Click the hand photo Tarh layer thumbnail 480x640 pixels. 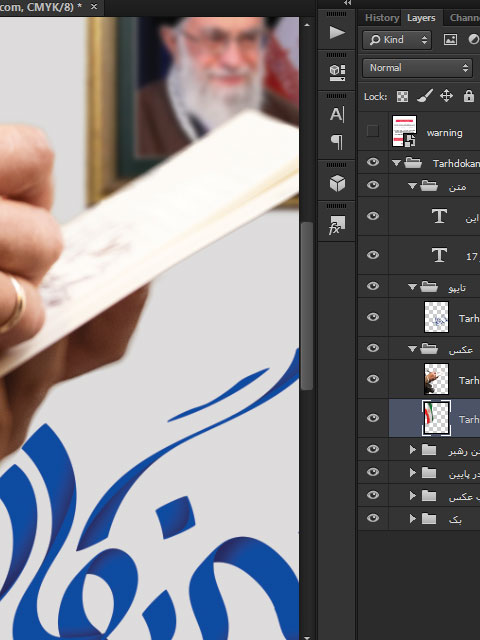point(436,379)
